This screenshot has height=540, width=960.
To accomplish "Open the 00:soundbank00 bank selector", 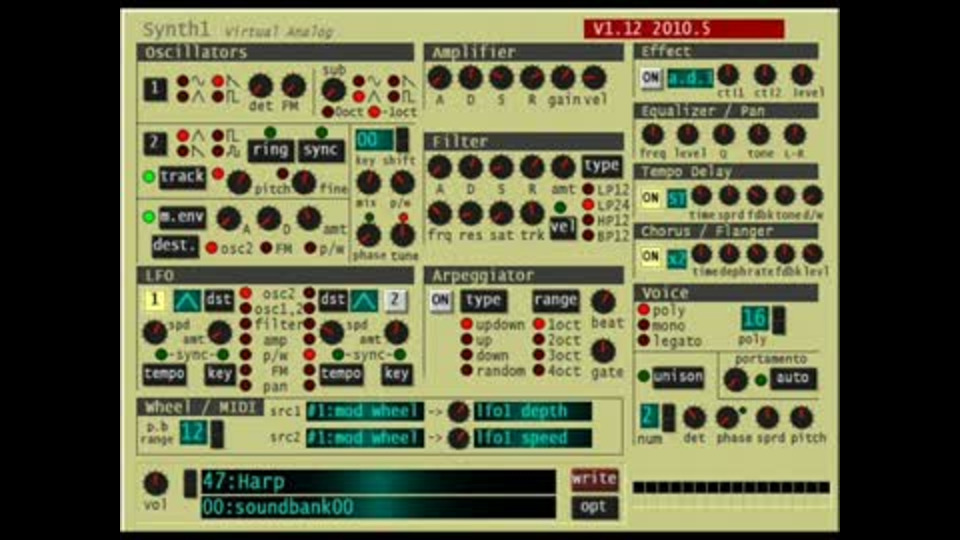I will coord(378,507).
